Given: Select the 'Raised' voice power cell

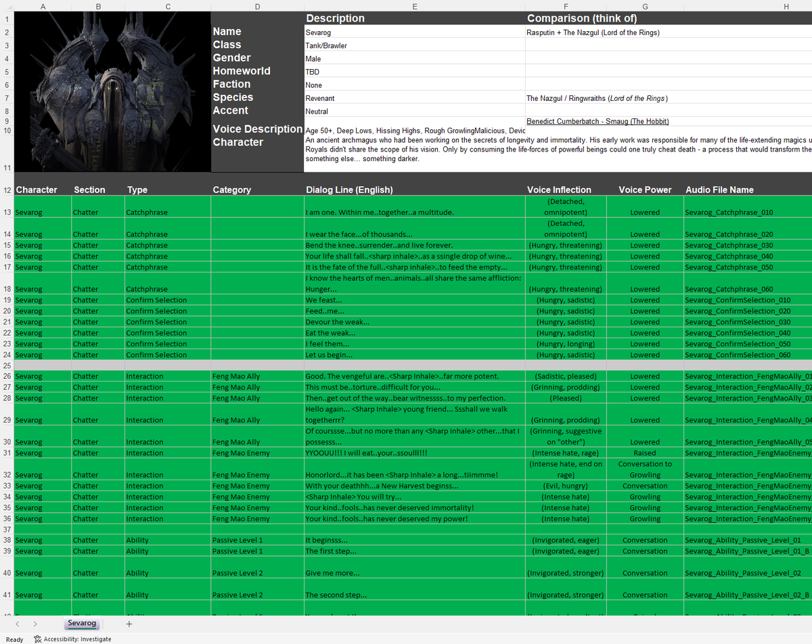Looking at the screenshot, I should [x=644, y=453].
